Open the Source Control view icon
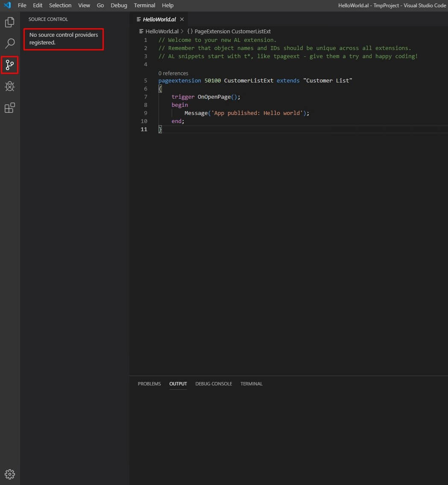This screenshot has height=485, width=448. [x=9, y=65]
